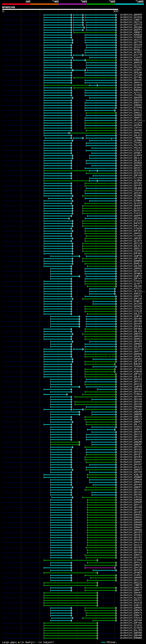Select the UniRef100_B9GTC2 label
This screenshot has width=146, height=644.
point(131,600)
